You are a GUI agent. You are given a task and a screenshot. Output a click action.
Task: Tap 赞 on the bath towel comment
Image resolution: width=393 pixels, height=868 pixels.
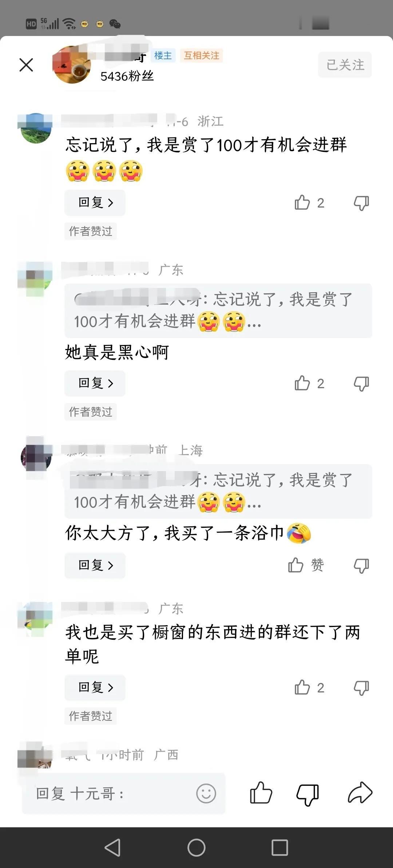[306, 565]
